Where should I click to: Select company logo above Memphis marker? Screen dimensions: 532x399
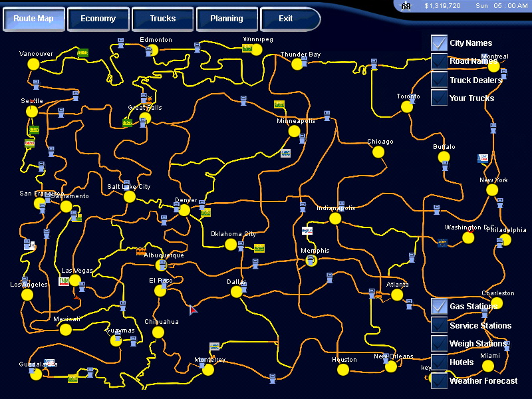[307, 231]
